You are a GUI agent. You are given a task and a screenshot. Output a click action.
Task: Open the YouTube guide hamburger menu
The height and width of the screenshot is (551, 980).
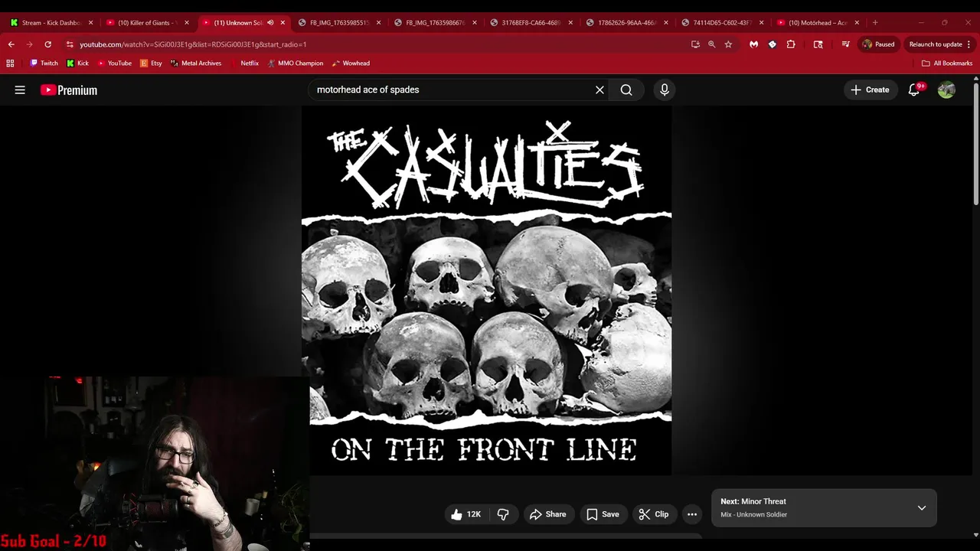pos(20,90)
